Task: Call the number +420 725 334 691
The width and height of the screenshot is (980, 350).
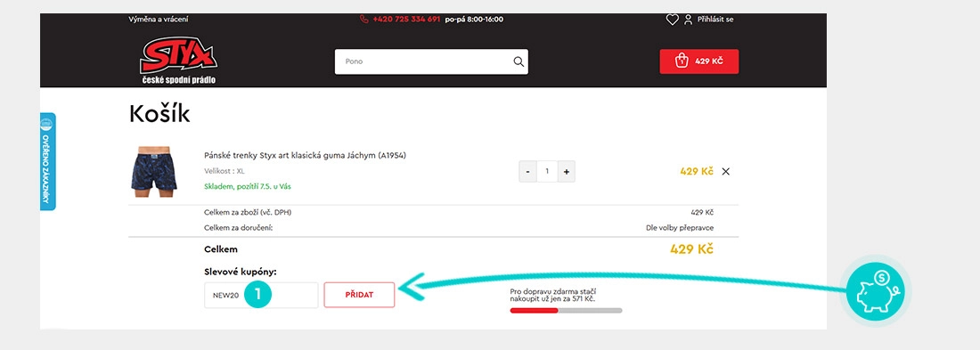Action: click(x=406, y=20)
